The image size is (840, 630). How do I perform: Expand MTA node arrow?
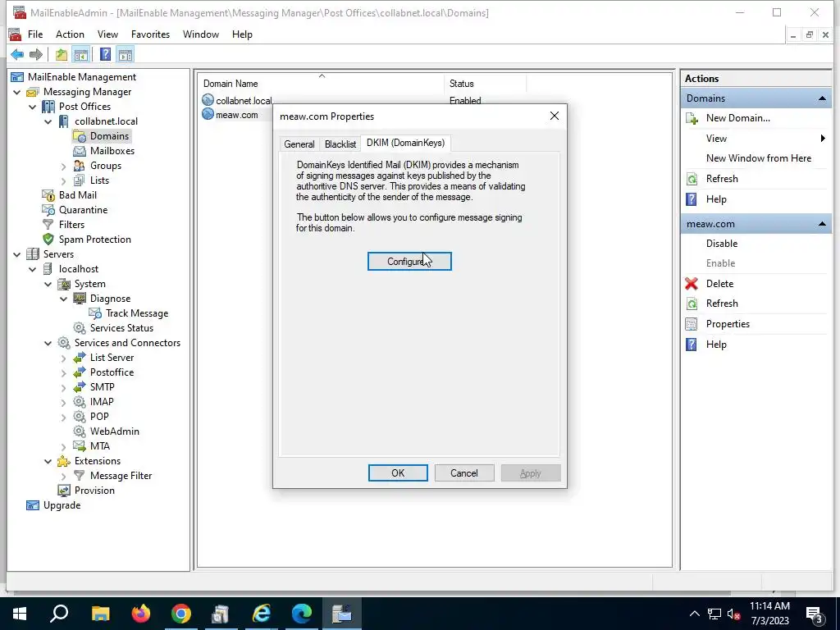64,446
